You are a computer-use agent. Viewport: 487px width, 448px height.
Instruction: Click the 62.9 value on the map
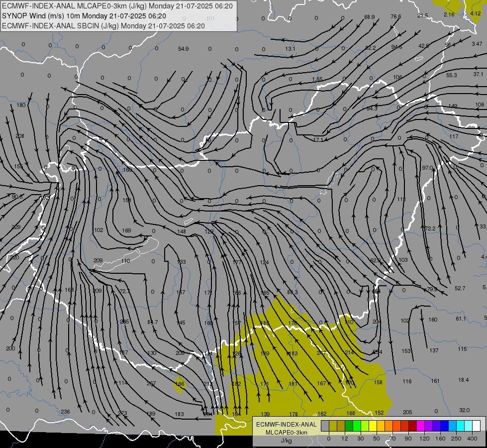pyautogui.click(x=375, y=260)
